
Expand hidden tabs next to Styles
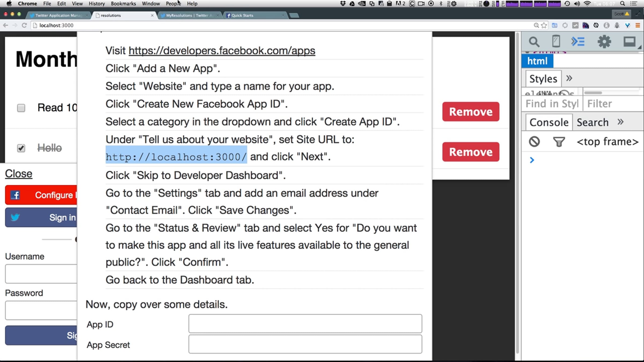(x=569, y=78)
